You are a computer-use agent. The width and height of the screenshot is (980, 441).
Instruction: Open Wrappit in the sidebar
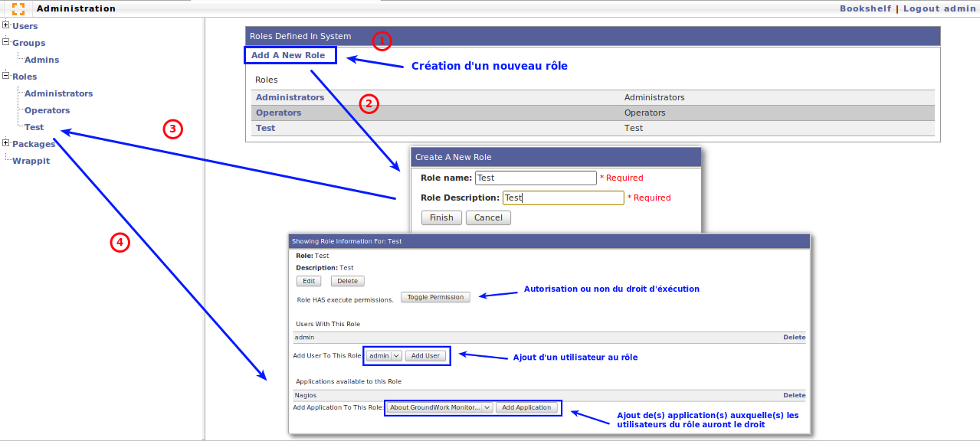pos(31,161)
